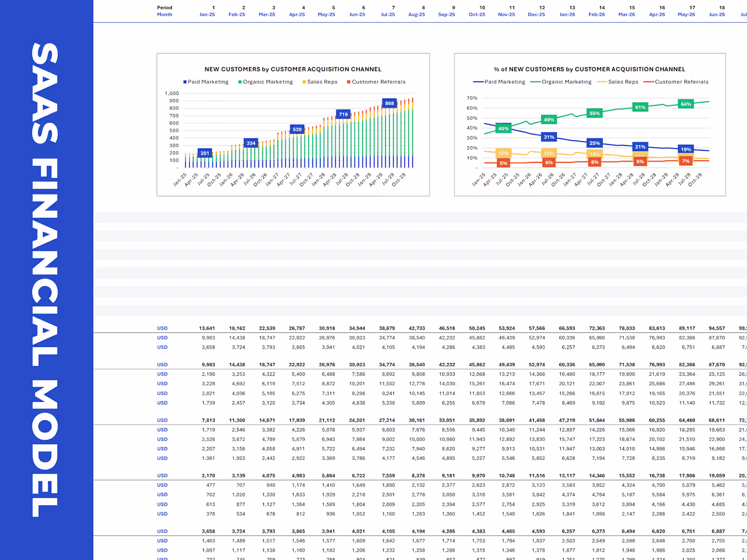Select the cell with value 68,611

tap(717, 421)
